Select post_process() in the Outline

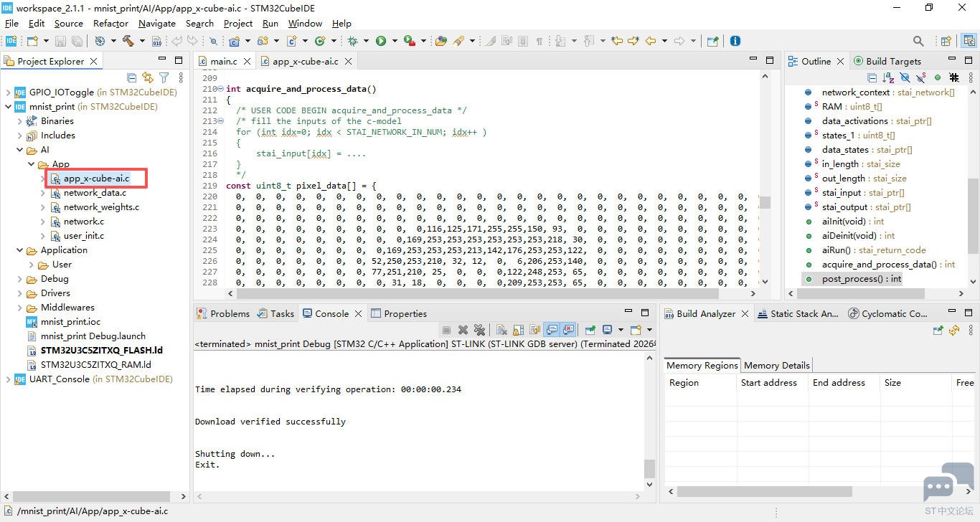click(861, 279)
